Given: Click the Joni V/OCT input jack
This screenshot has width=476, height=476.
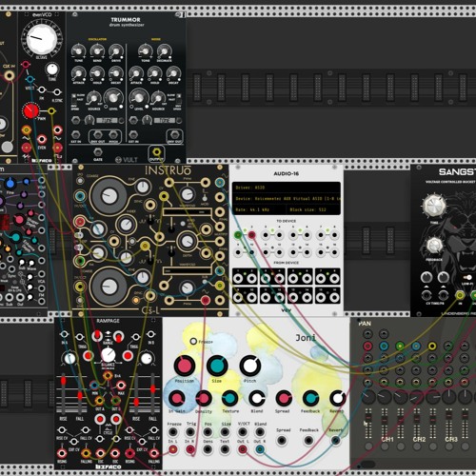Looking at the screenshot, I should [x=243, y=432].
